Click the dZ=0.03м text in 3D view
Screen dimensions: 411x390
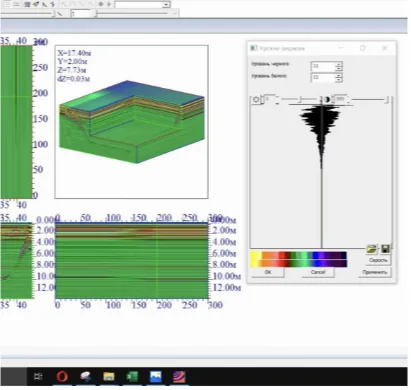point(73,79)
